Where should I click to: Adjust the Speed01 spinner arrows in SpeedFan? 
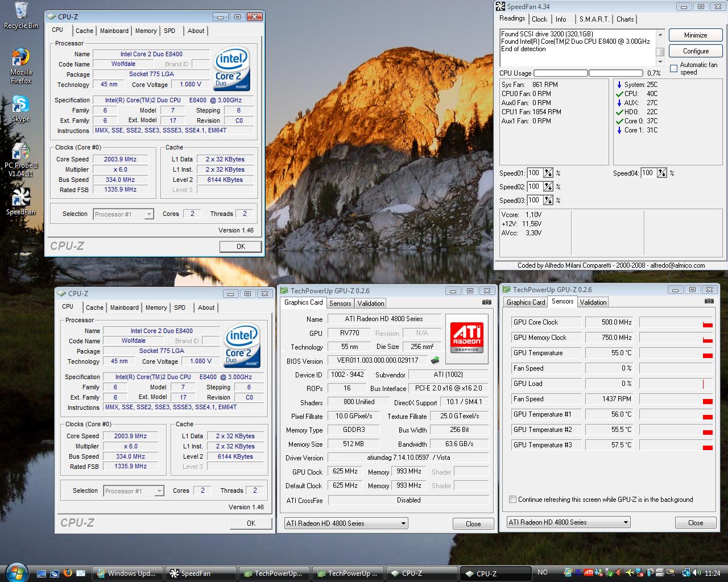point(548,173)
